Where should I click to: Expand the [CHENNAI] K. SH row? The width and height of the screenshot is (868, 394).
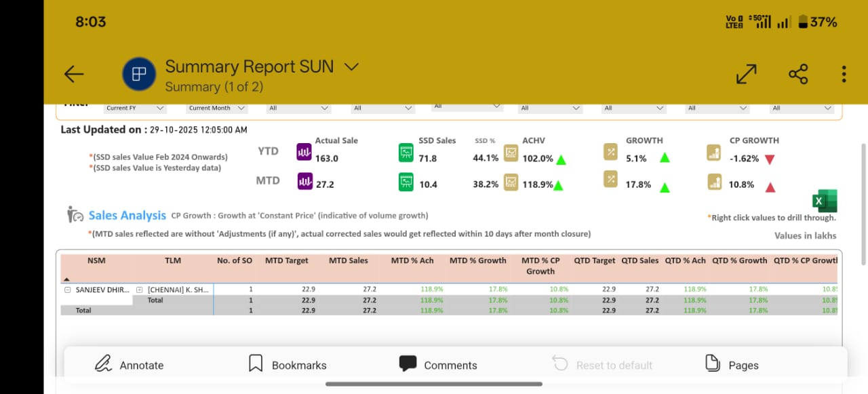pos(139,290)
